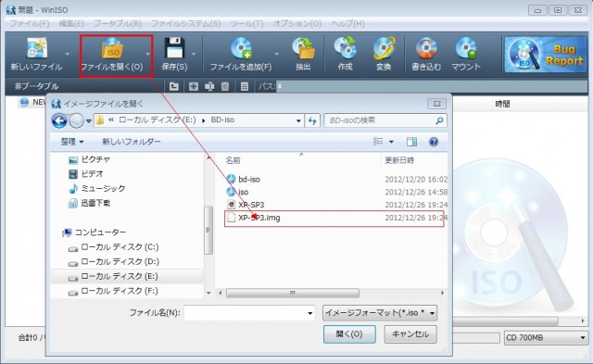This screenshot has height=364, width=593.
Task: Open the Bug Report banner
Action: point(545,55)
